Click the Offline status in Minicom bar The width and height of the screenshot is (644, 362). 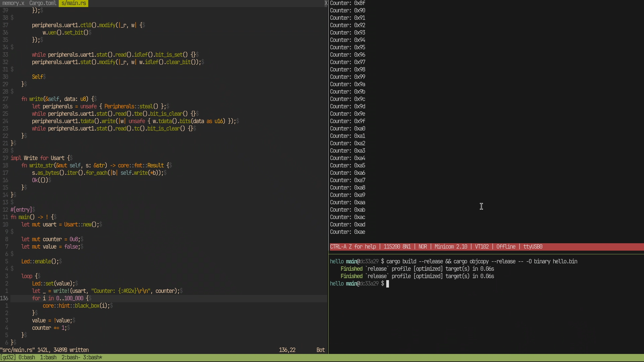coord(506,247)
